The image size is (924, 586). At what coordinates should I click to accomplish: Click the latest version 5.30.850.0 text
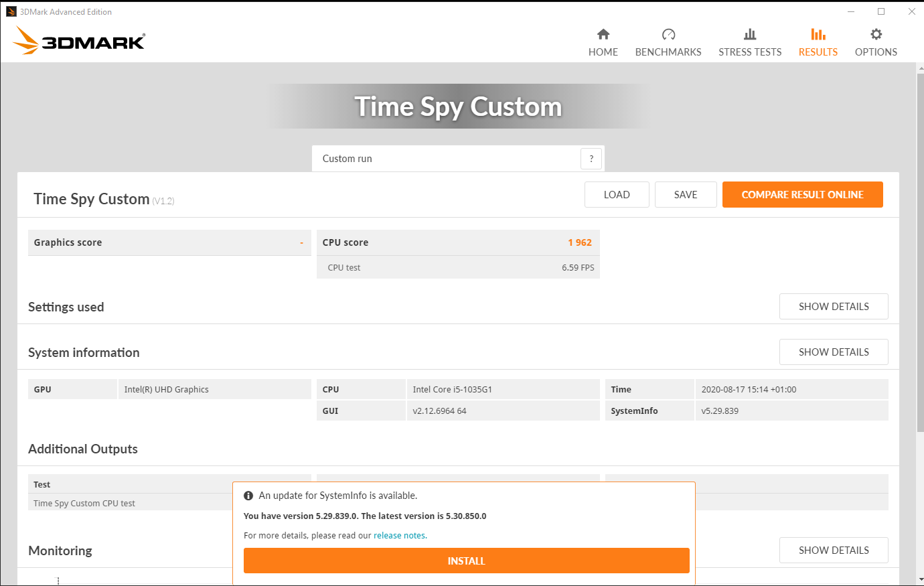424,516
